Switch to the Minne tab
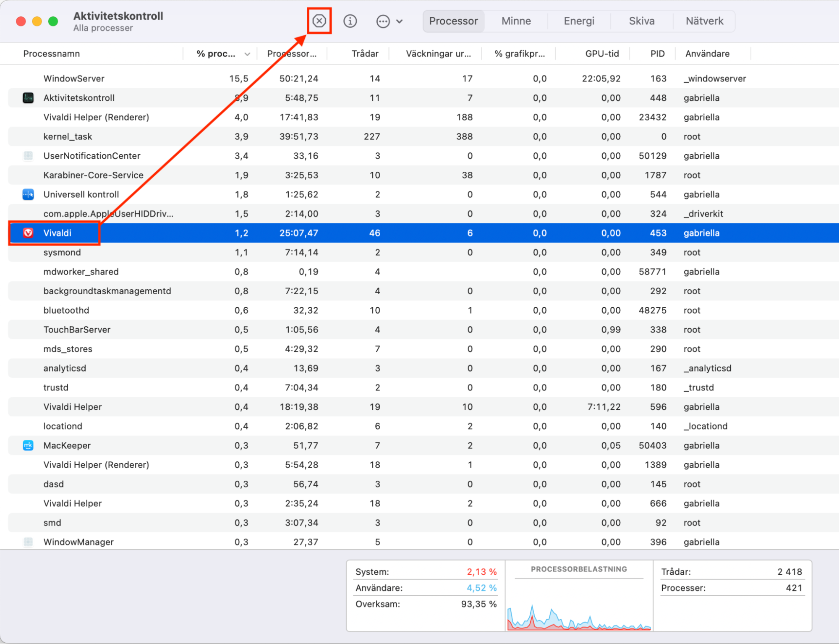 [x=516, y=21]
